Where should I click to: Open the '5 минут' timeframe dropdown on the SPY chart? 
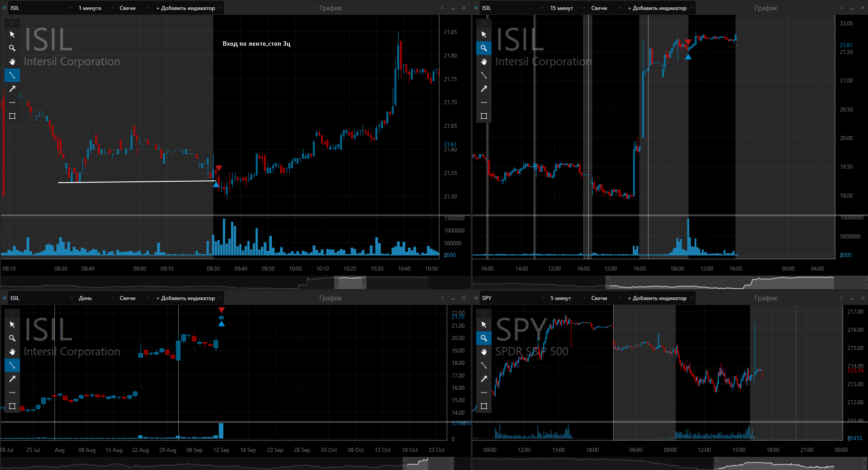click(567, 298)
